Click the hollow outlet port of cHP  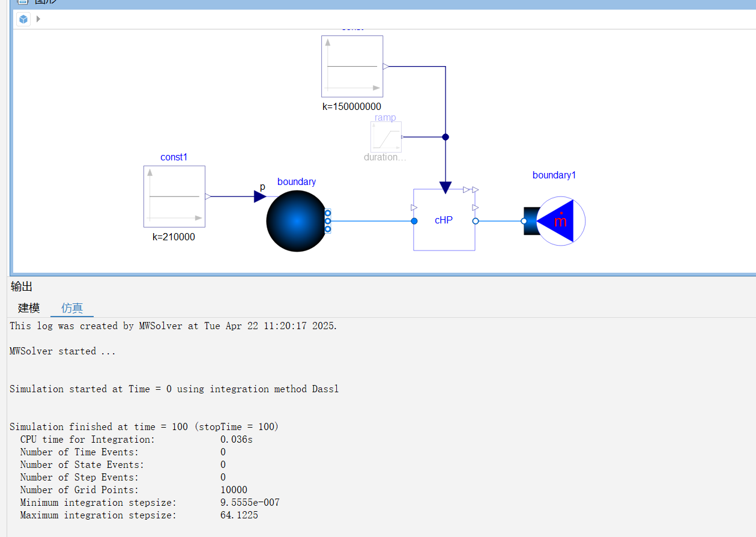tap(476, 221)
